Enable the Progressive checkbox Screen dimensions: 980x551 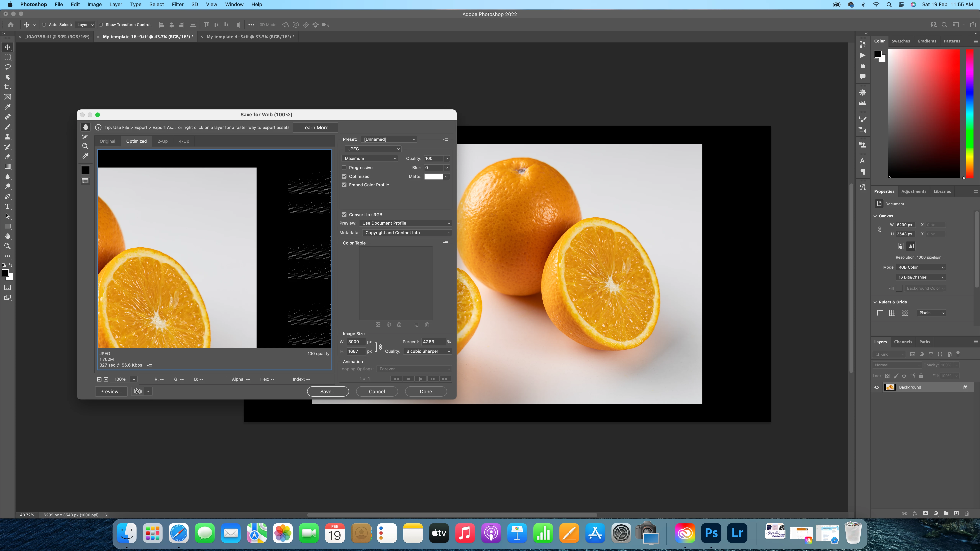pos(344,168)
